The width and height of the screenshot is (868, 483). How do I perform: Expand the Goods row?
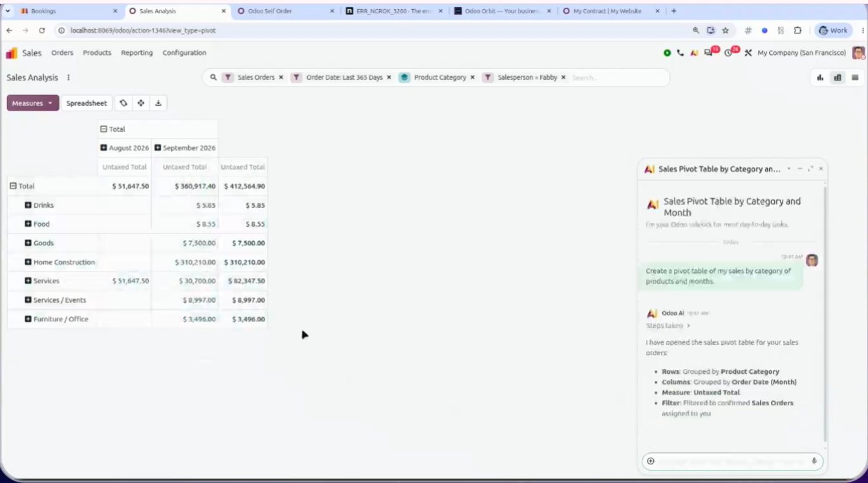tap(28, 243)
